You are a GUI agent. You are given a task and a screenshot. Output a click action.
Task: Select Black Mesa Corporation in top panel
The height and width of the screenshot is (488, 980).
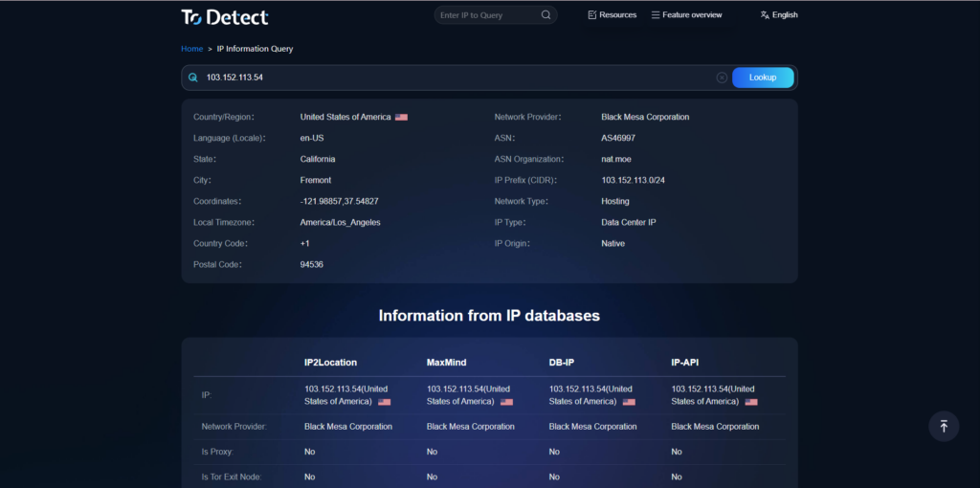[646, 117]
